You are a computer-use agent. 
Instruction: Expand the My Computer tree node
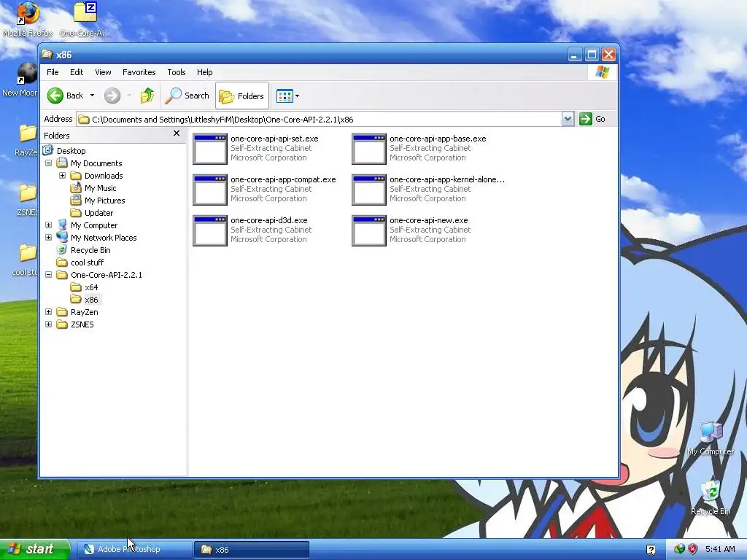(x=49, y=225)
